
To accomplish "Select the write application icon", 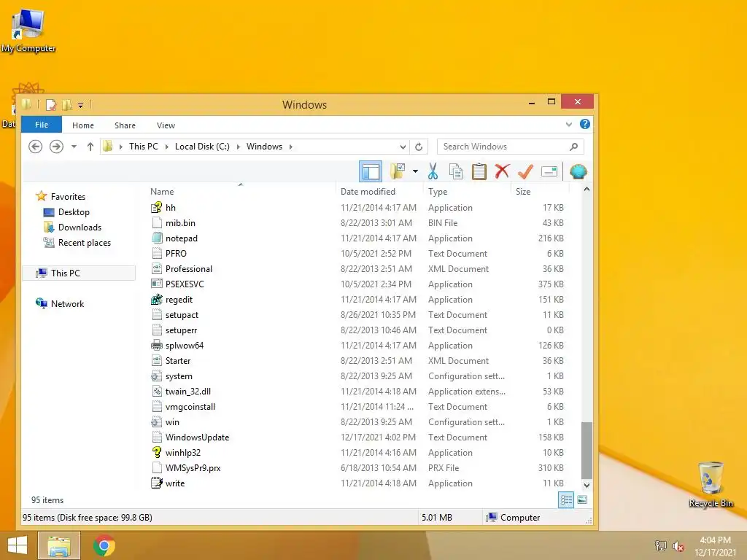I will [157, 483].
